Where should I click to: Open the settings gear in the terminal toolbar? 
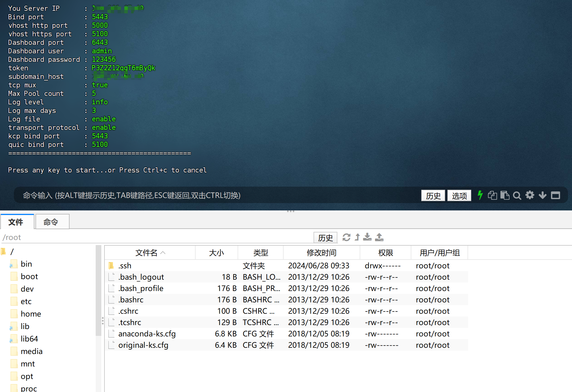[530, 195]
